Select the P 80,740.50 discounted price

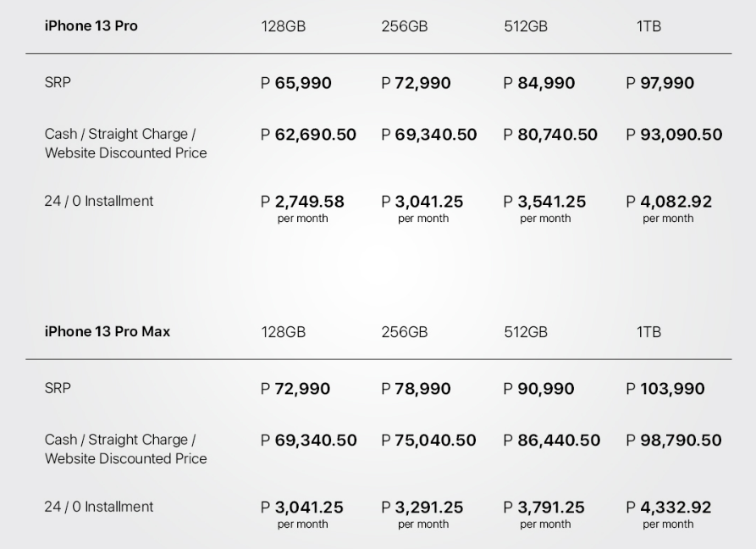click(550, 135)
